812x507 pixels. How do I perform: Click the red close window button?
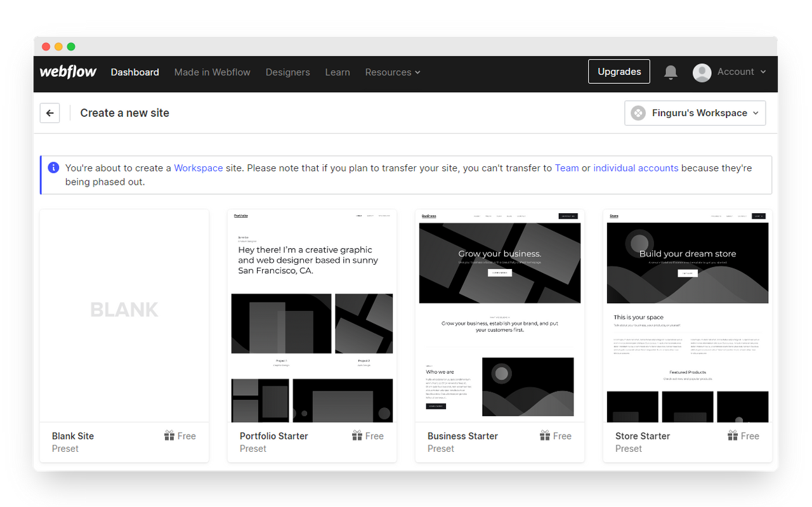(46, 46)
